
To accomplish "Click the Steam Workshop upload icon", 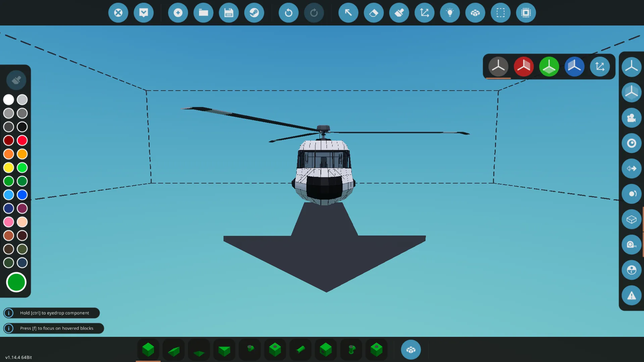I will [254, 13].
